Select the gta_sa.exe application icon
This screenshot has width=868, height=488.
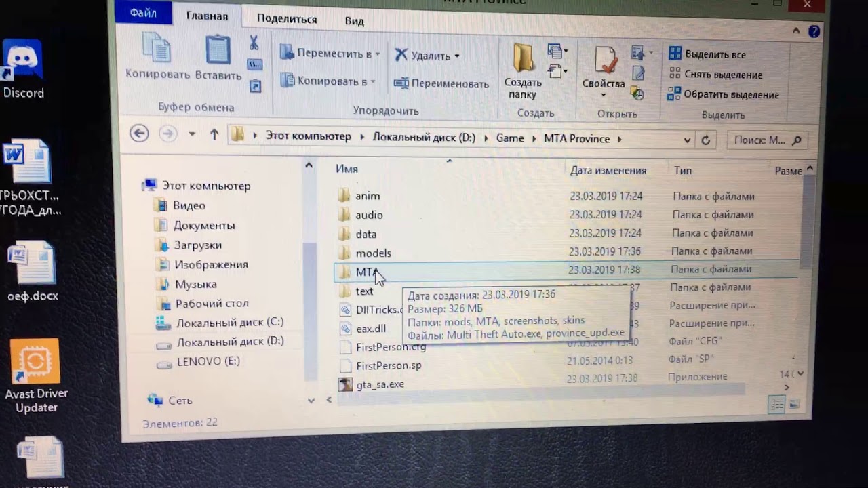346,384
